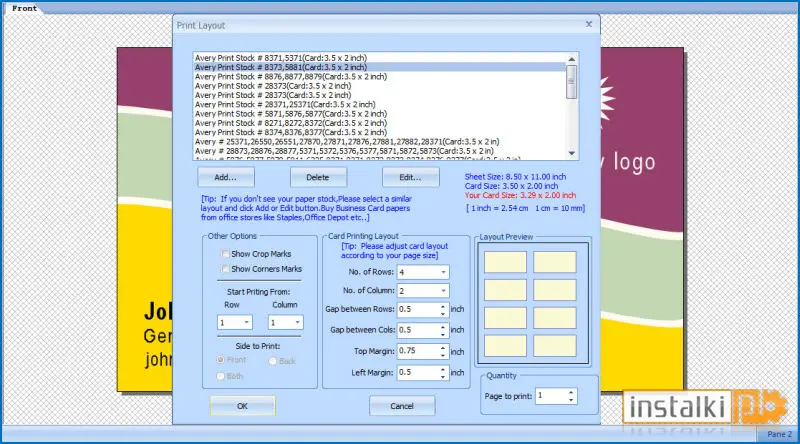Decrease Gap between Cols value
The height and width of the screenshot is (444, 800).
click(443, 334)
